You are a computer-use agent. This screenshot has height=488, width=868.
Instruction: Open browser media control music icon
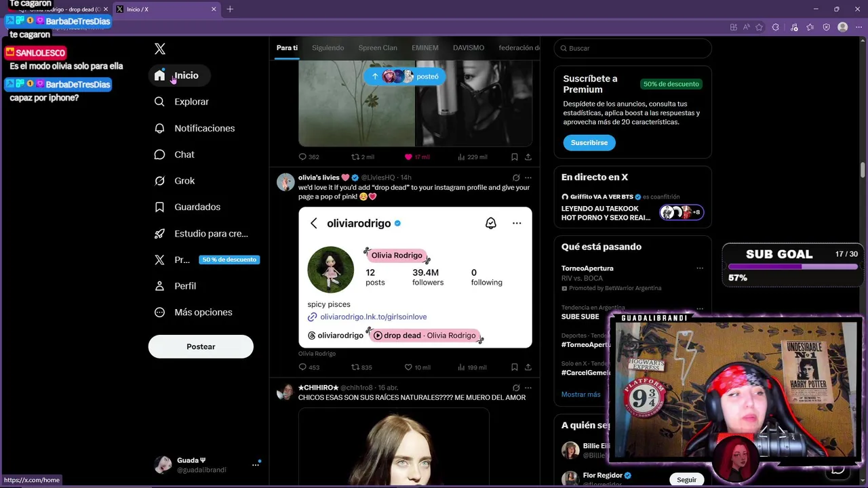(794, 27)
